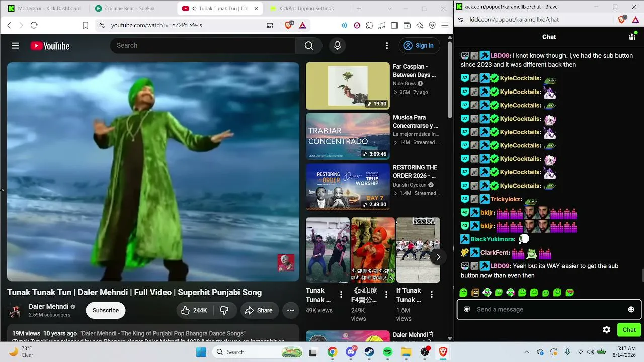Open Brave Wallet from the toolbar
Viewport: 644px width, 362px height.
coord(407,25)
